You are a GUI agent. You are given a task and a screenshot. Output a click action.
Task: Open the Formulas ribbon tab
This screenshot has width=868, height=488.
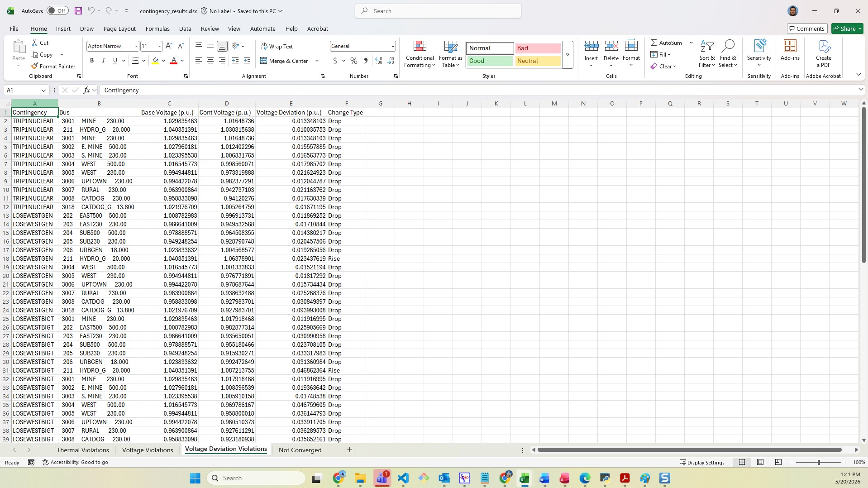pos(157,29)
